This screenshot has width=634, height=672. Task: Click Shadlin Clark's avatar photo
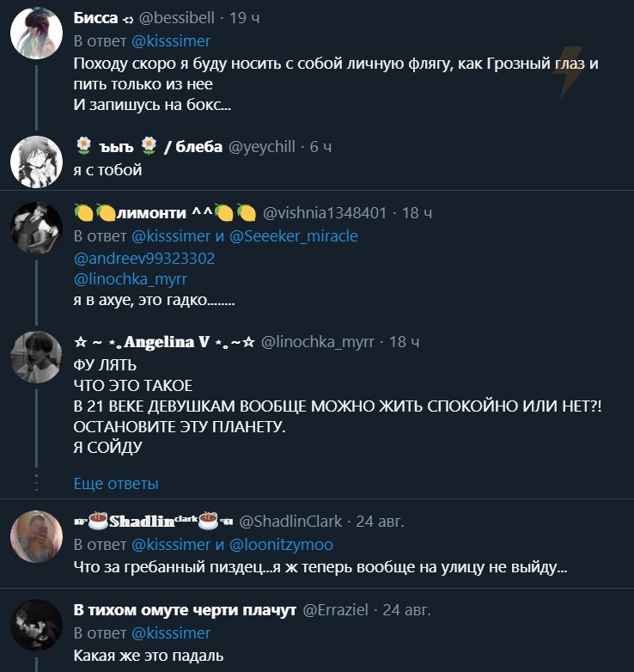point(36,536)
